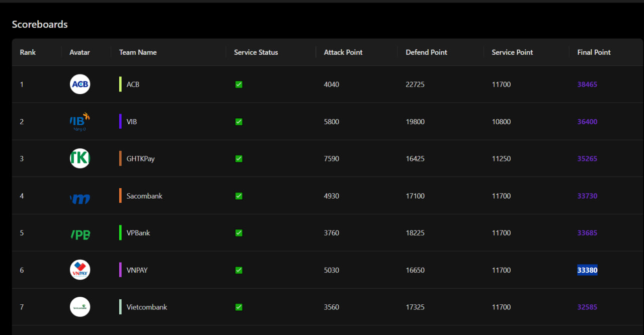Click VNPAY attack point 5030
644x335 pixels.
(x=332, y=270)
